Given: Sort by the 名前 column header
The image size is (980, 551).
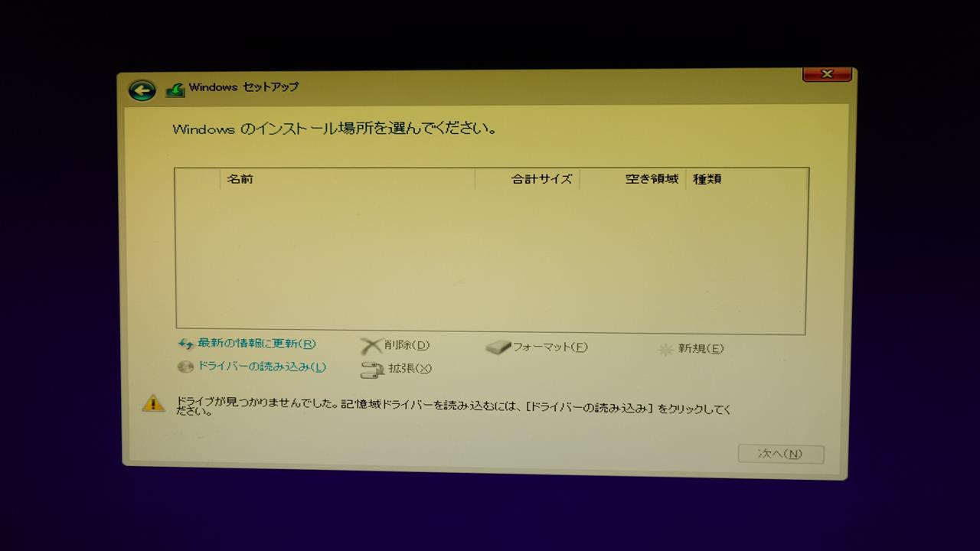Looking at the screenshot, I should coord(348,179).
